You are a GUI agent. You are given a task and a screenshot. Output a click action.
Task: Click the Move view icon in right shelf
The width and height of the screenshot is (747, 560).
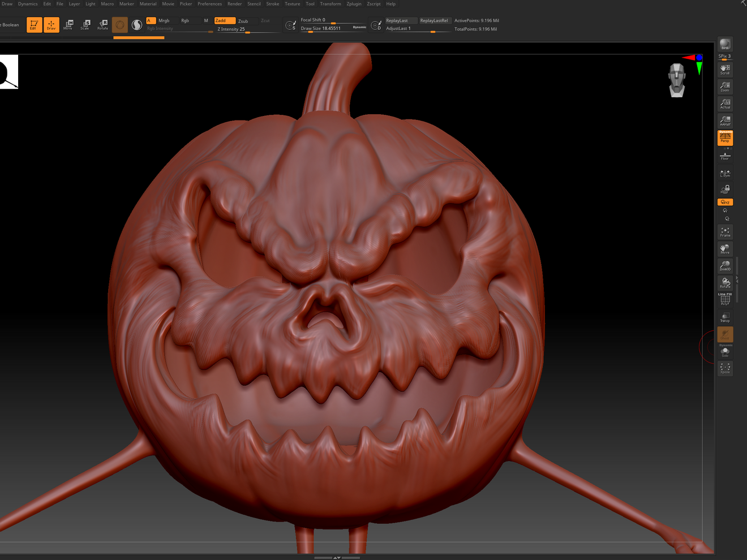coord(725,249)
